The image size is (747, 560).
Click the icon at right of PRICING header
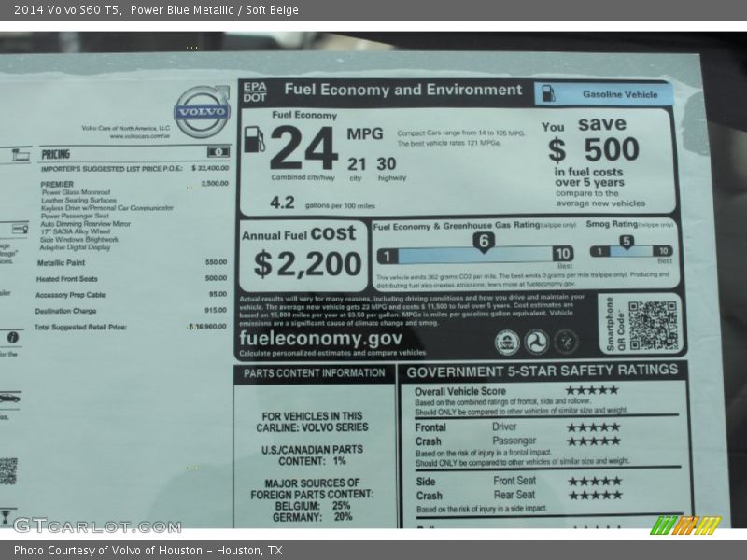click(218, 152)
